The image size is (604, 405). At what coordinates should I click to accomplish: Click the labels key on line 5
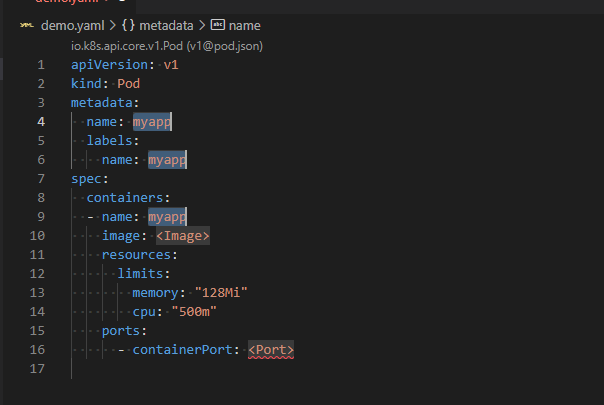pos(109,141)
